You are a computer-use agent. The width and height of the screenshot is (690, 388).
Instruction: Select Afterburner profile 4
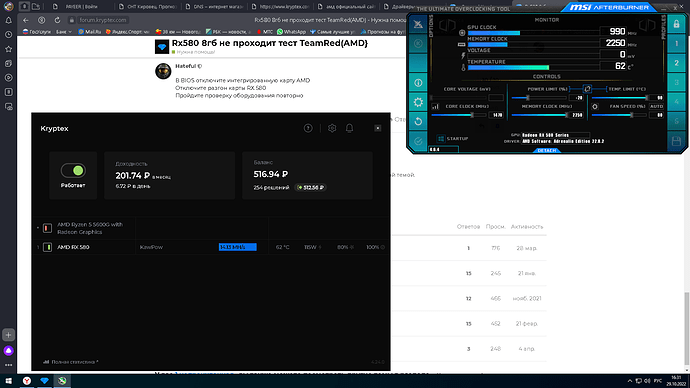(x=676, y=102)
